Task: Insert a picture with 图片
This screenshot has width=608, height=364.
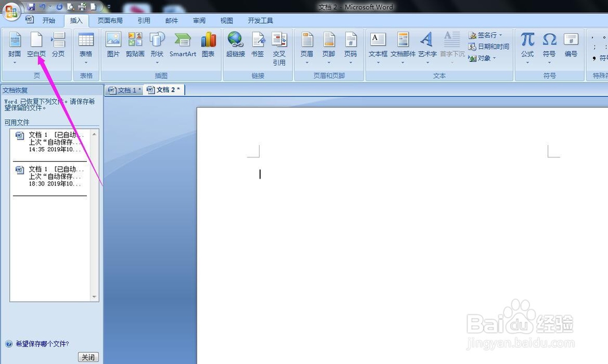Action: (x=113, y=44)
